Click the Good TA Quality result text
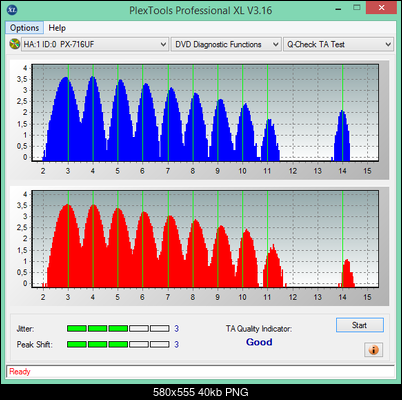Image resolution: width=402 pixels, height=400 pixels. point(259,342)
